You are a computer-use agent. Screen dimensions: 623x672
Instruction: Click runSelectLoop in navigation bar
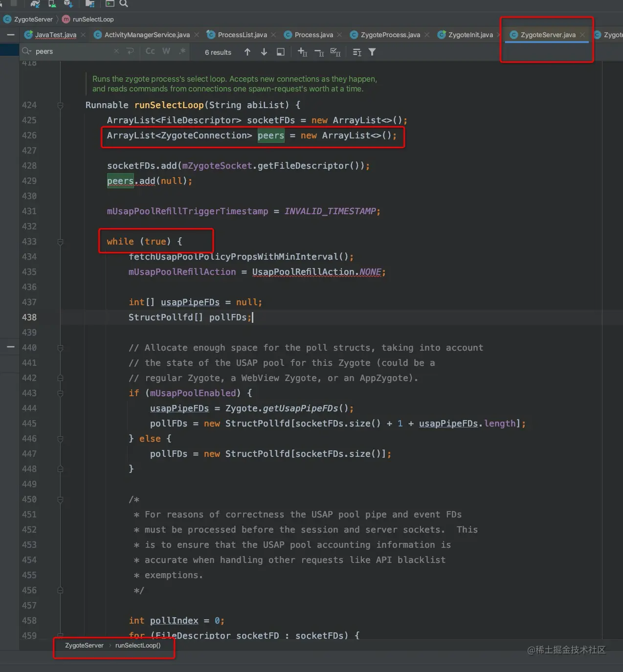93,20
